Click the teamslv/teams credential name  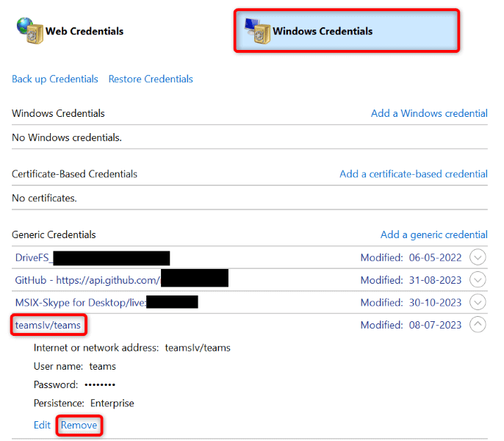click(48, 324)
